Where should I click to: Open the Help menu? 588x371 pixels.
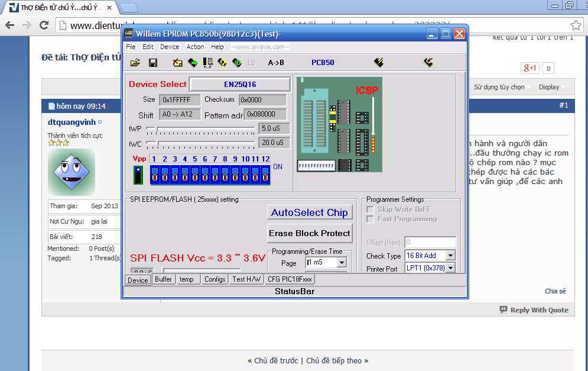click(x=217, y=47)
